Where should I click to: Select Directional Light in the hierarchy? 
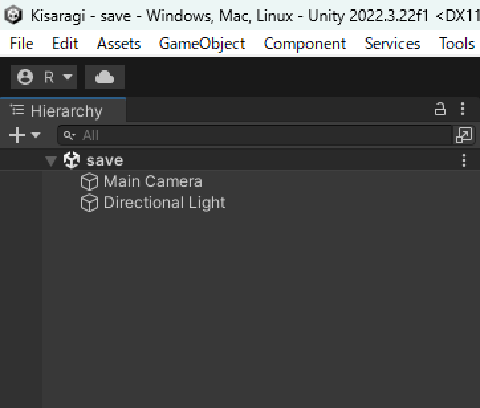click(165, 203)
